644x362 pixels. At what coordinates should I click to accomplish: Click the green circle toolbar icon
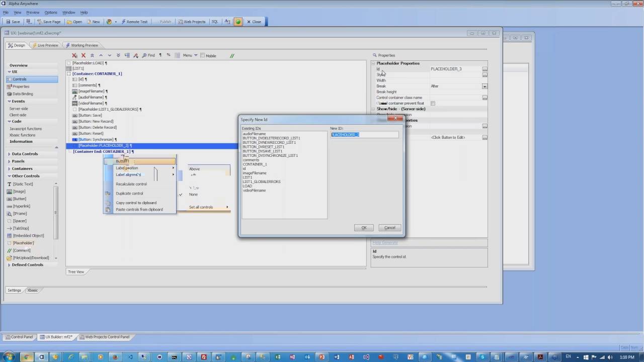point(238,22)
